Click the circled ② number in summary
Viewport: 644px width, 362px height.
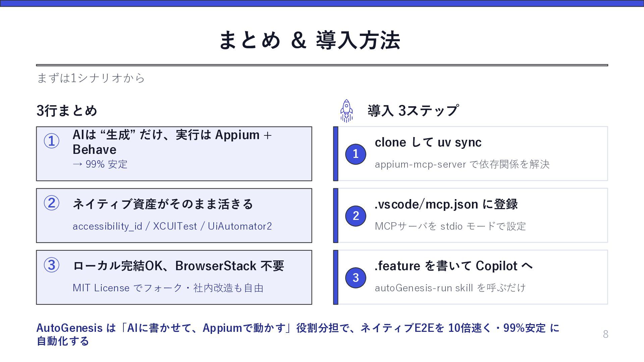[x=52, y=203]
